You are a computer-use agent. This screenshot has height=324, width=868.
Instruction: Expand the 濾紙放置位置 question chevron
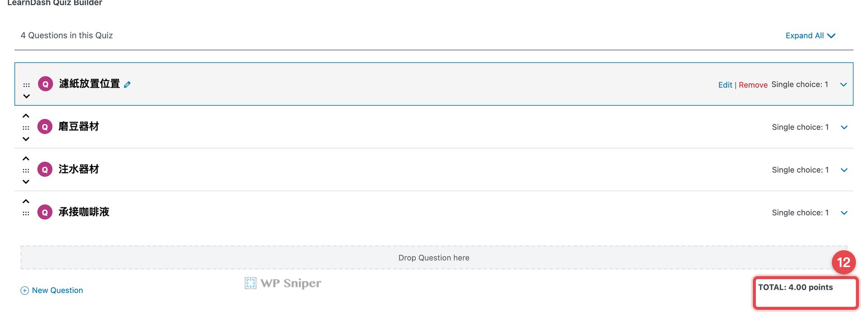pos(843,85)
